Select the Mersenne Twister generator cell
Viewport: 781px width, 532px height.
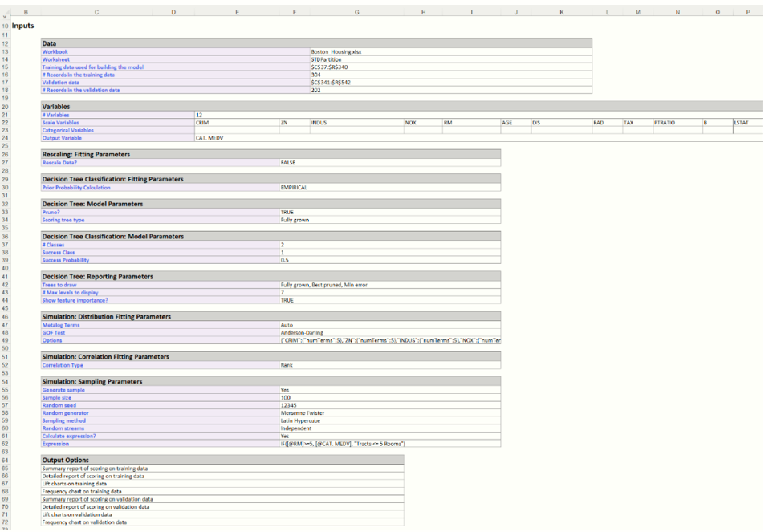[303, 413]
